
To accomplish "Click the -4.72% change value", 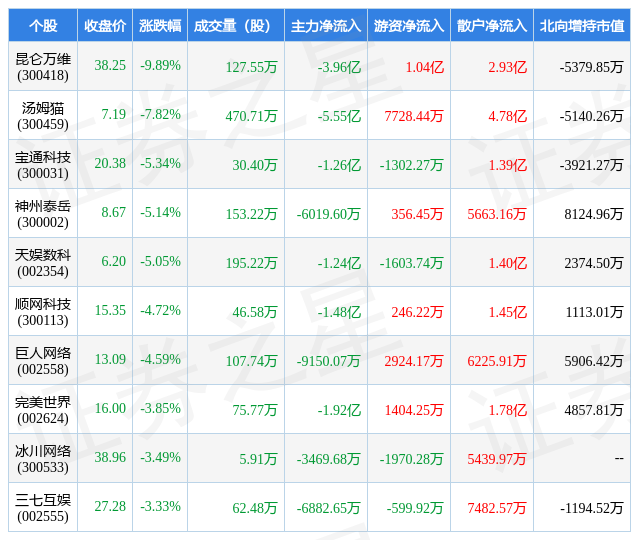I will pos(161,310).
